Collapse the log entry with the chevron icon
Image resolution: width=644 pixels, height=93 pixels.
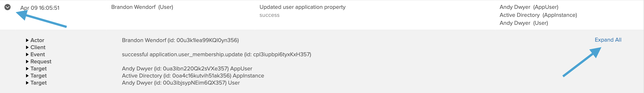coord(8,7)
